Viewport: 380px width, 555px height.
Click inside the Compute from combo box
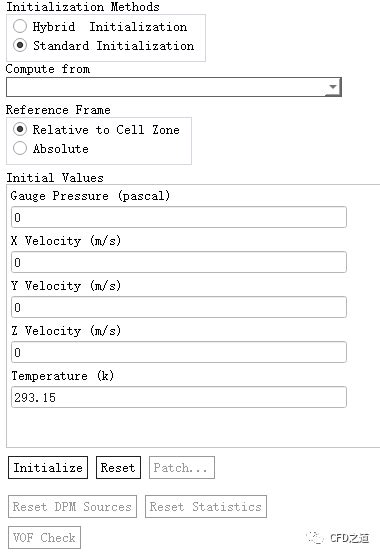pyautogui.click(x=173, y=87)
